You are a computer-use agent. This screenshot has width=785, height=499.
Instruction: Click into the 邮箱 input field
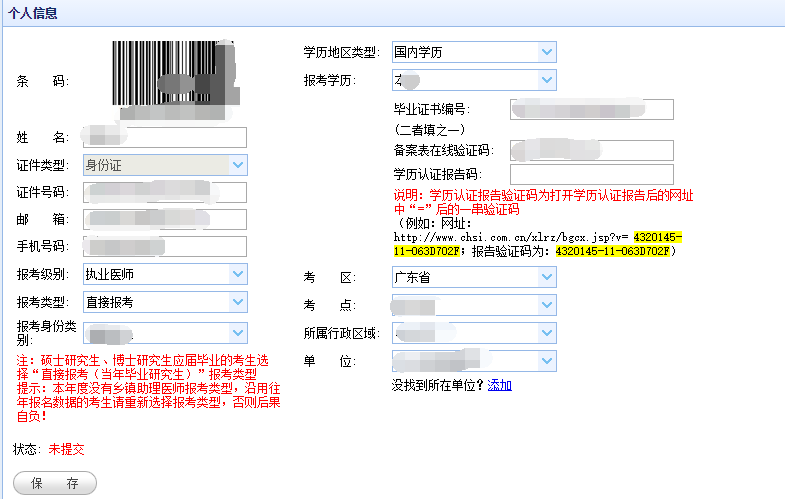tap(165, 219)
